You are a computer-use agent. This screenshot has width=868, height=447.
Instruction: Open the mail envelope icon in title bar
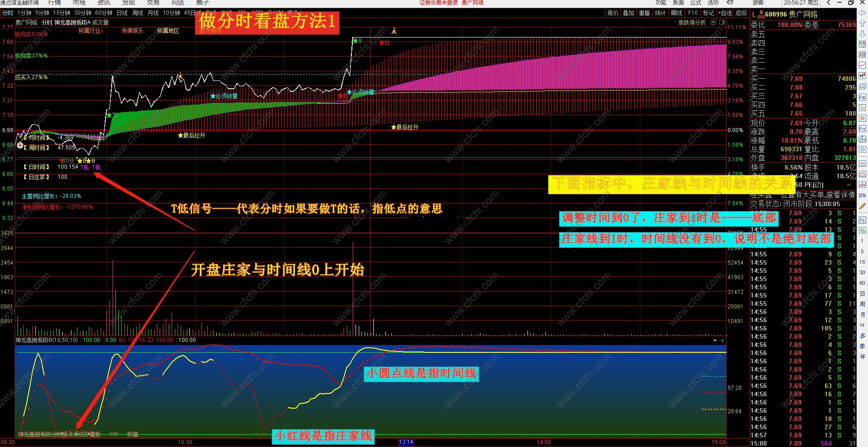(x=730, y=3)
